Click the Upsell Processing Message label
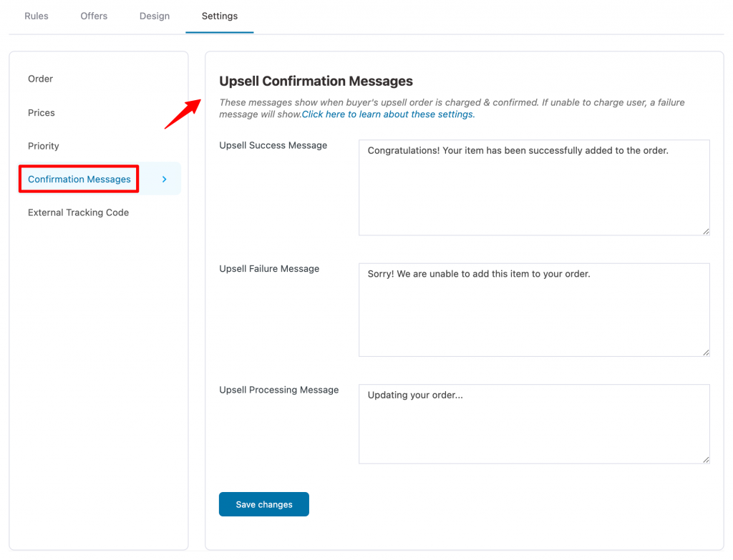The image size is (733, 560). 279,390
